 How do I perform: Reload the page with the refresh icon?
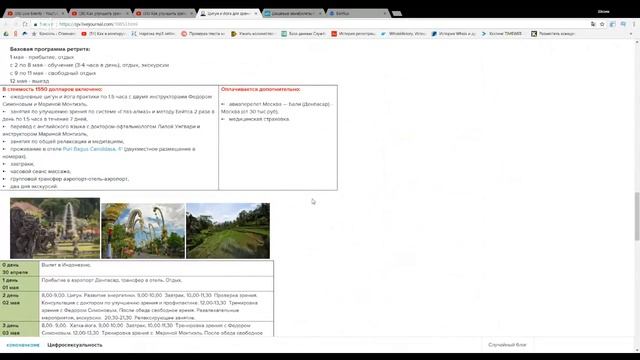[x=25, y=24]
